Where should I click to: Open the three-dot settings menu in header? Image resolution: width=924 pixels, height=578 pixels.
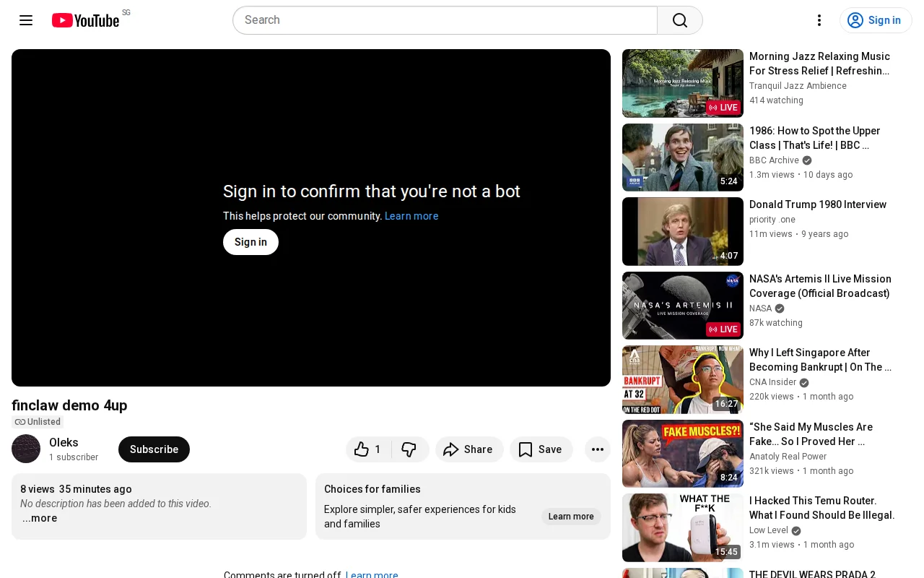pyautogui.click(x=819, y=20)
